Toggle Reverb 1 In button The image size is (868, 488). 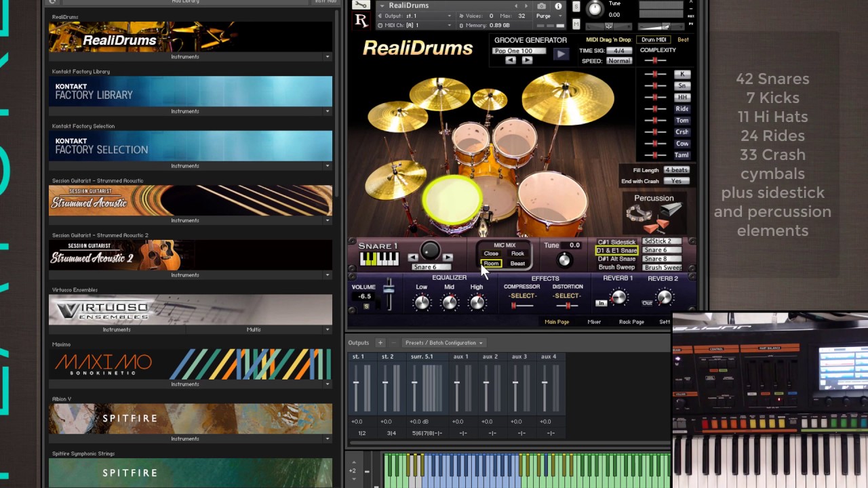pos(601,303)
